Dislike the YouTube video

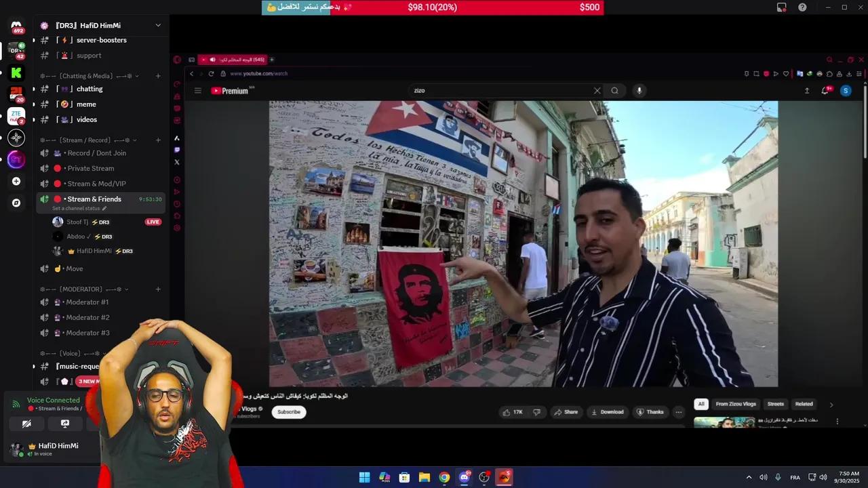(536, 412)
